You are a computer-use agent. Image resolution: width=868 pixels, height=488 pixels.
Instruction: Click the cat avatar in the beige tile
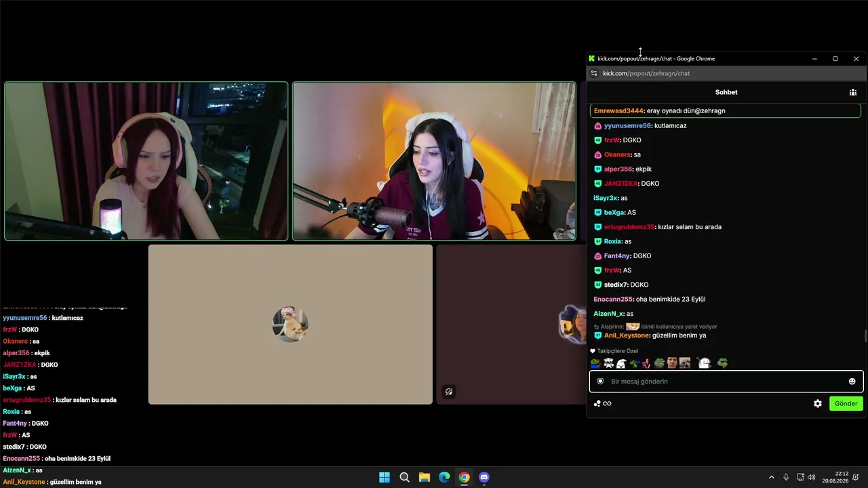coord(290,325)
